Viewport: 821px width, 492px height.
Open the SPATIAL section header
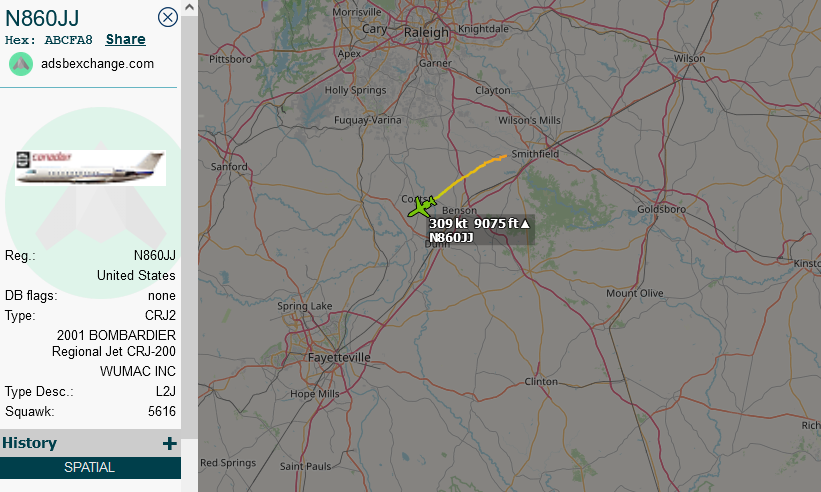(90, 467)
